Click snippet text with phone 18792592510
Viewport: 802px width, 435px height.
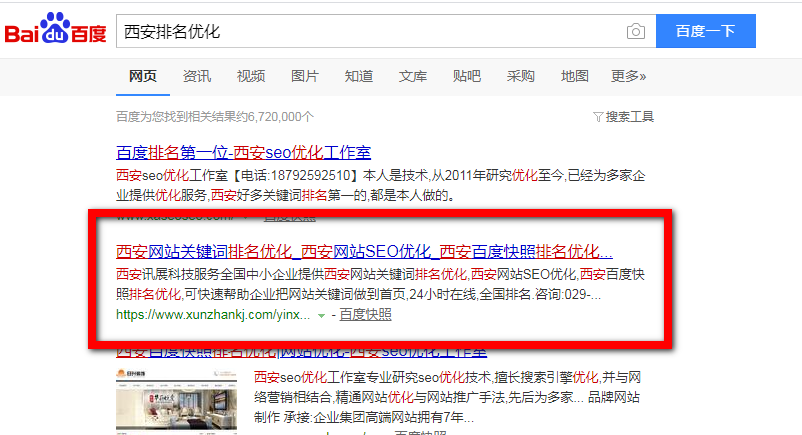[x=381, y=185]
